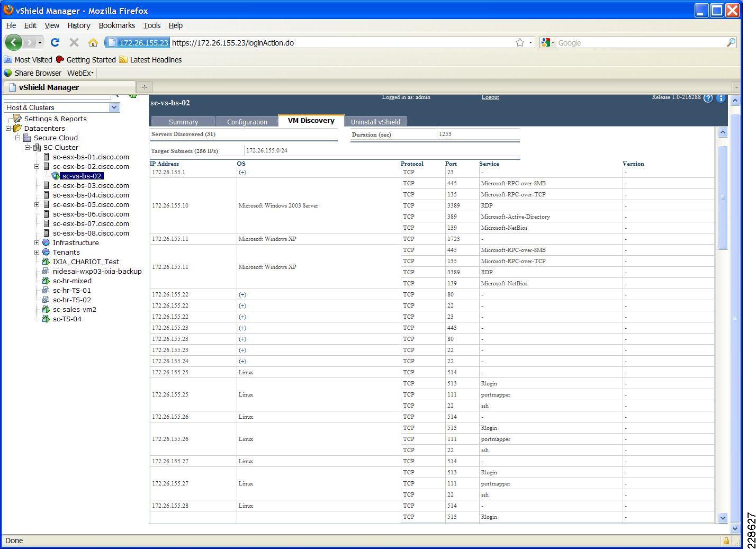Open the Bookmarks menu
The image size is (756, 549).
pos(117,25)
